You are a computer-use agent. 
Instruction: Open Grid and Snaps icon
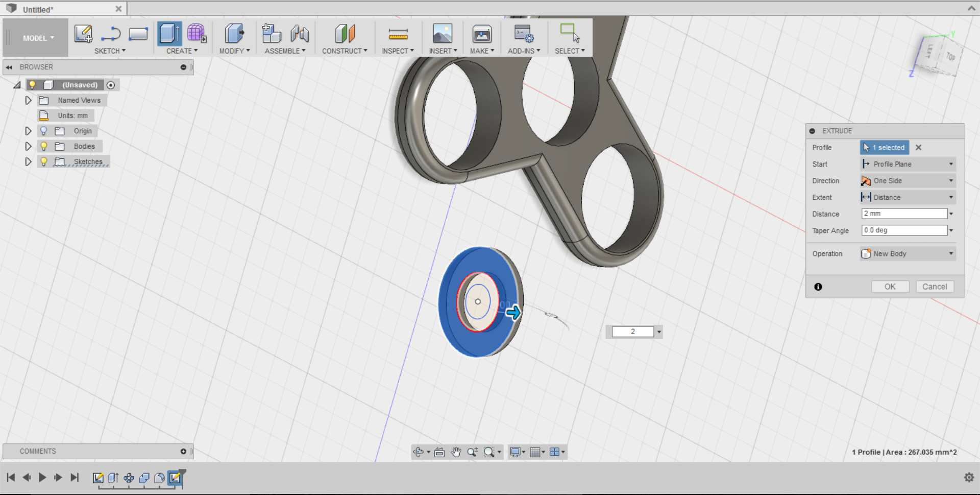coord(535,452)
